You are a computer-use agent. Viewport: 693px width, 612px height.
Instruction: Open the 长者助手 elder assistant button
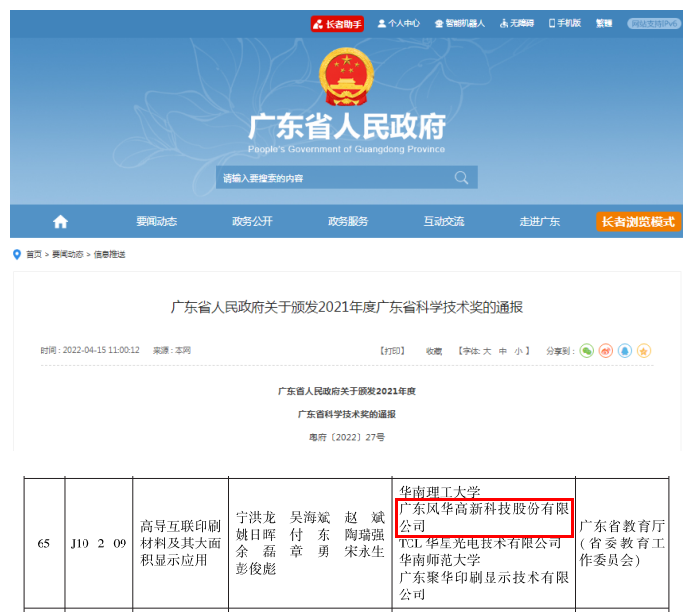point(337,24)
